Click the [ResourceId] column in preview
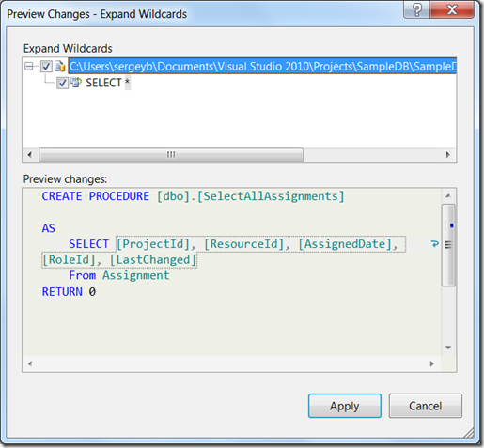This screenshot has height=448, width=484. (x=244, y=244)
